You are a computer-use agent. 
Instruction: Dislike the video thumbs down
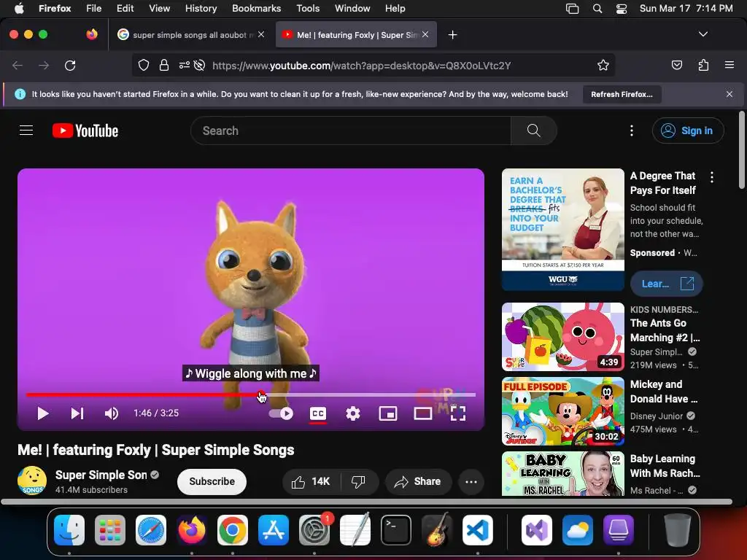359,482
